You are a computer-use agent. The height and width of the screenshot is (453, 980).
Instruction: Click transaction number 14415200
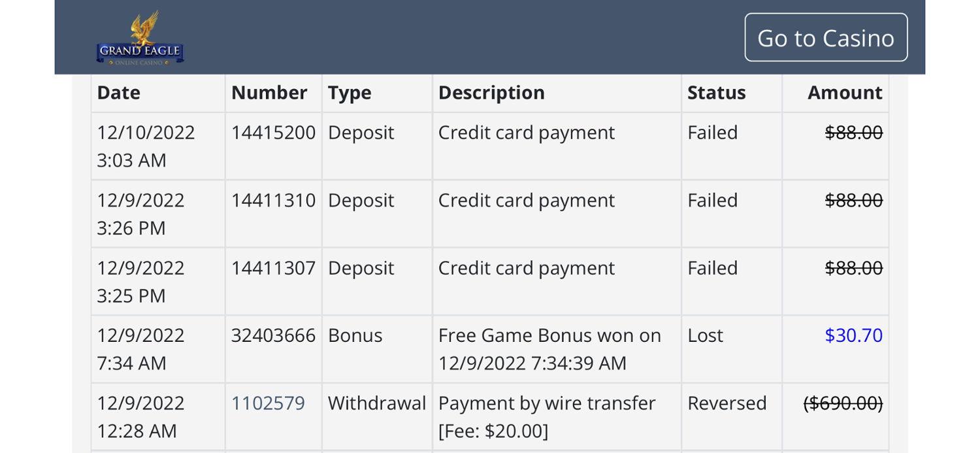[273, 133]
